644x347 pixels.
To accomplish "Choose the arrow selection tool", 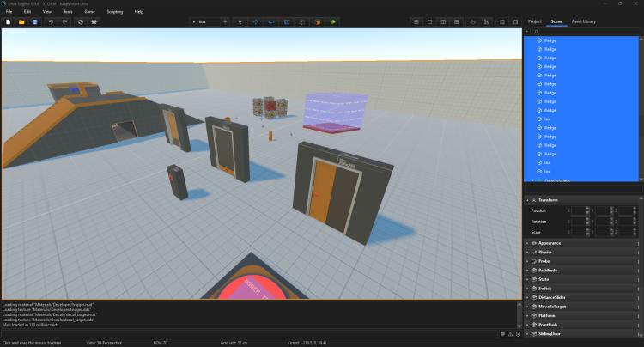I will point(240,21).
